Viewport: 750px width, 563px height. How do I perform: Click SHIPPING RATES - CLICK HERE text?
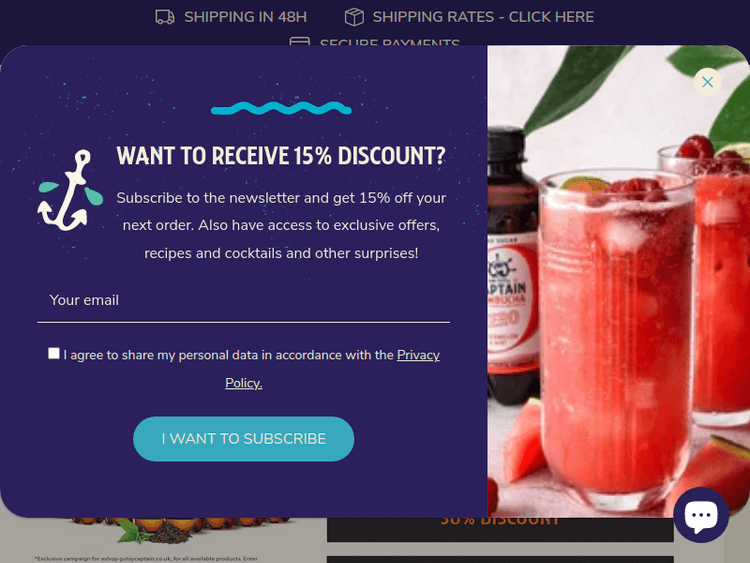pos(483,17)
